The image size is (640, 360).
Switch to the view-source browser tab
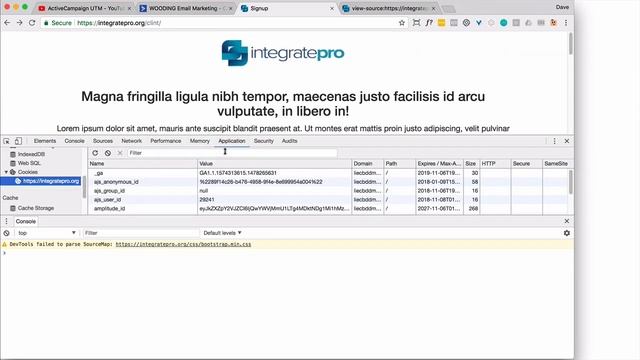[x=388, y=8]
